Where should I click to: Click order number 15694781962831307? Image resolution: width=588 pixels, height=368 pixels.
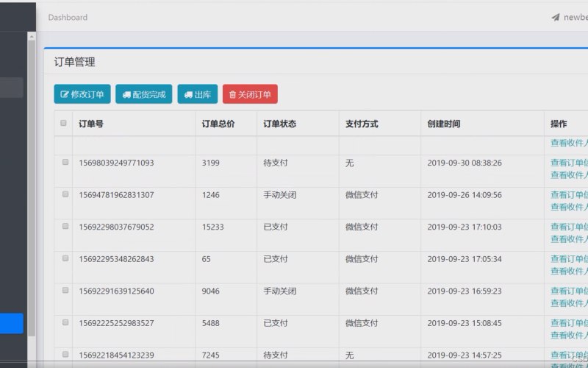click(116, 194)
